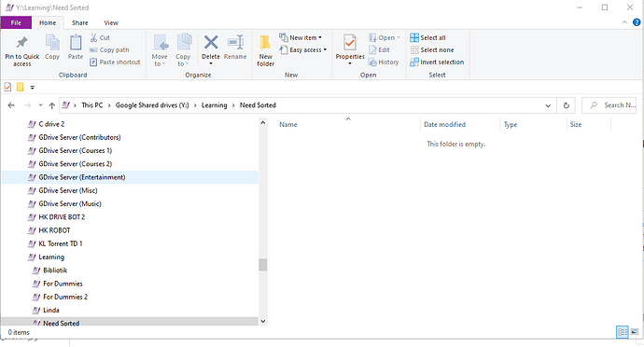Open the Help question mark icon

click(637, 22)
